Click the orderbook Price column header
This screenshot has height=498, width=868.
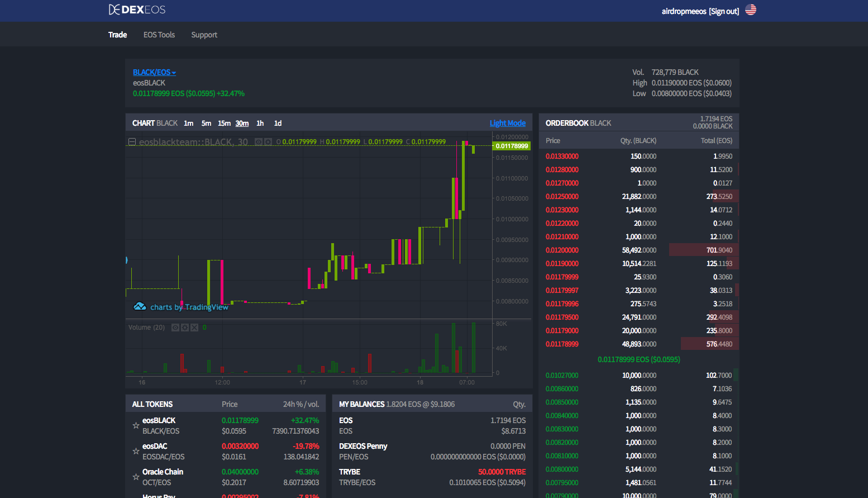click(553, 140)
